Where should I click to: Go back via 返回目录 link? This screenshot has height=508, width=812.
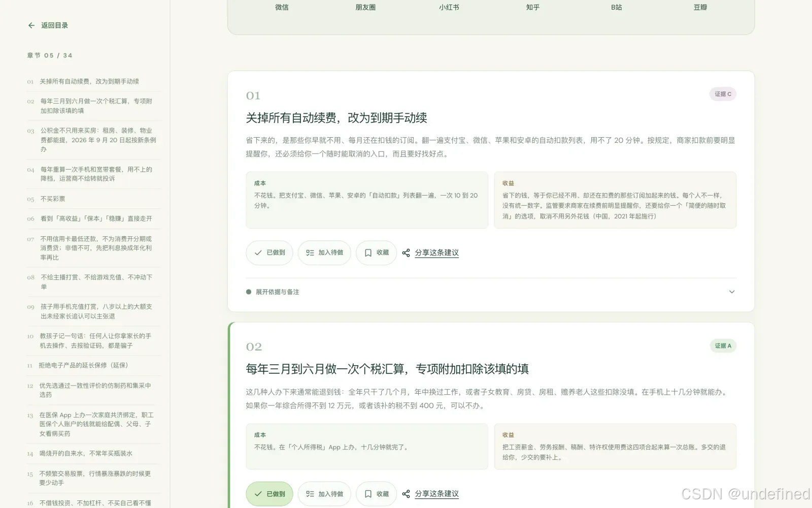tap(54, 25)
